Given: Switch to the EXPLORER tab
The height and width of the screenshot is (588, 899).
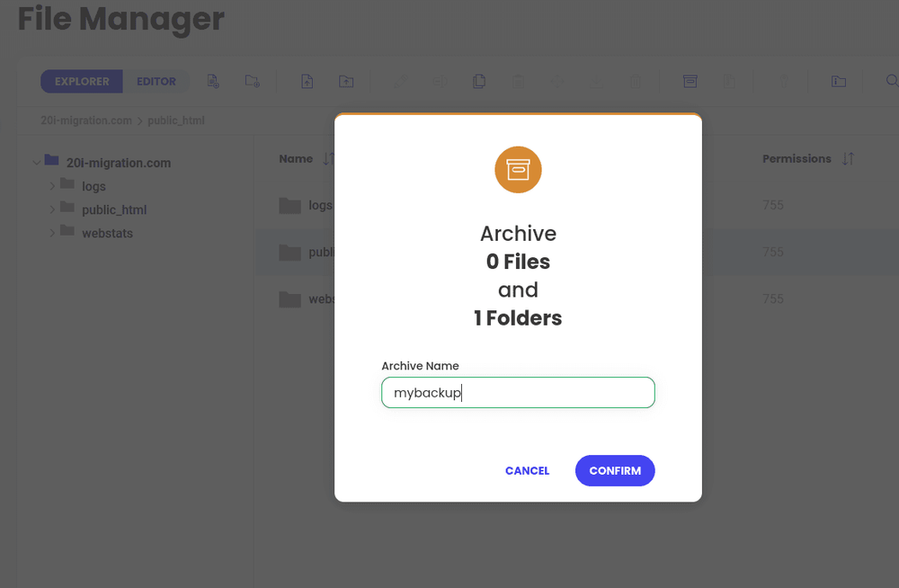Looking at the screenshot, I should click(x=82, y=82).
